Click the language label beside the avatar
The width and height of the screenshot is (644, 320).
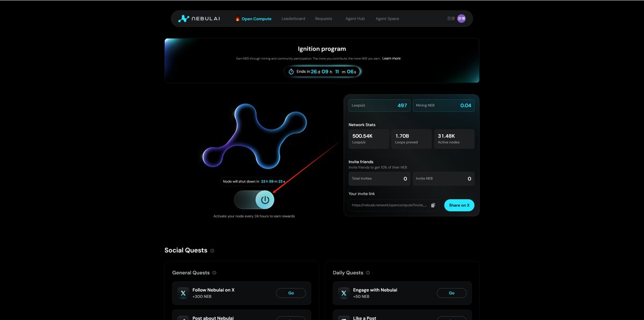pyautogui.click(x=451, y=19)
